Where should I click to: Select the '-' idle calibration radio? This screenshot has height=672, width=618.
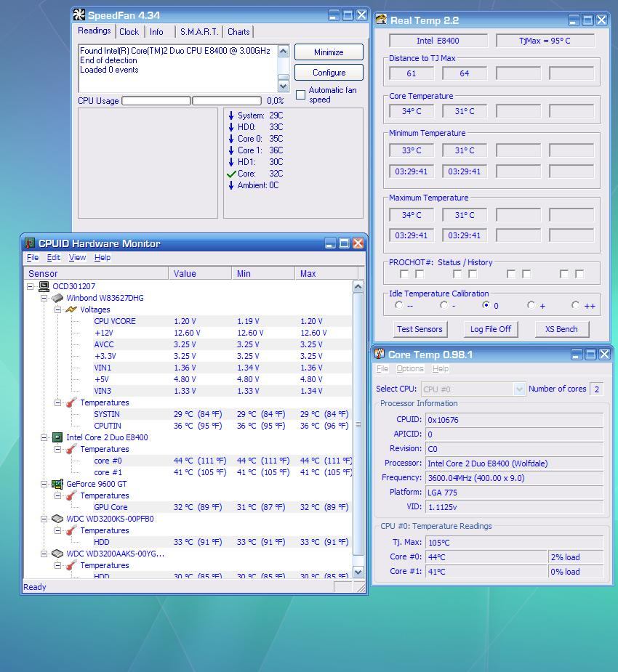444,305
